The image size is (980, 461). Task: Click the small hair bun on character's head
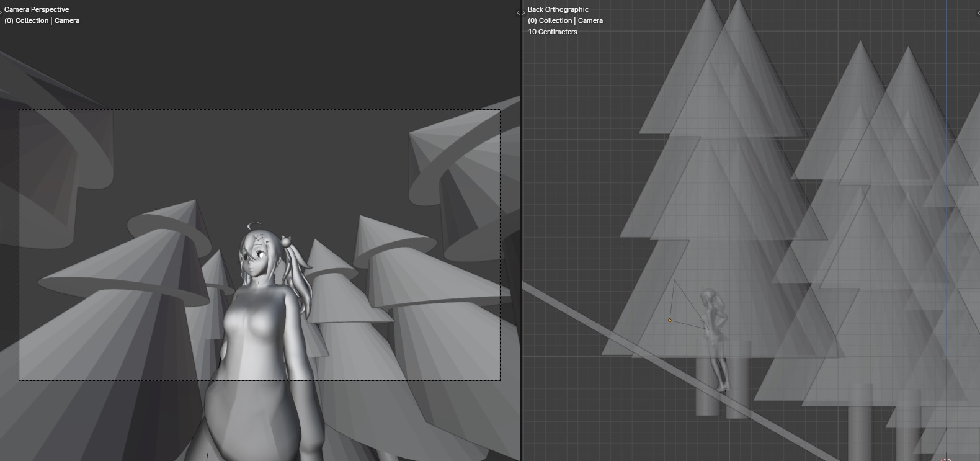click(287, 239)
